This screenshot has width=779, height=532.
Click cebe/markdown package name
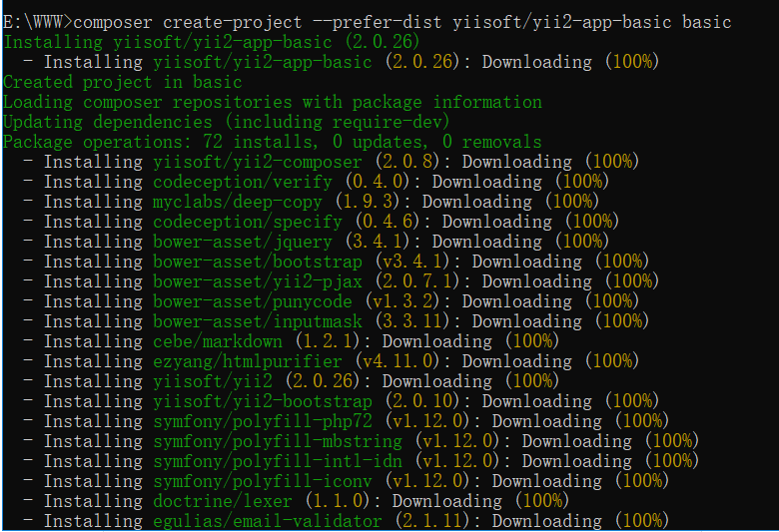pyautogui.click(x=218, y=341)
